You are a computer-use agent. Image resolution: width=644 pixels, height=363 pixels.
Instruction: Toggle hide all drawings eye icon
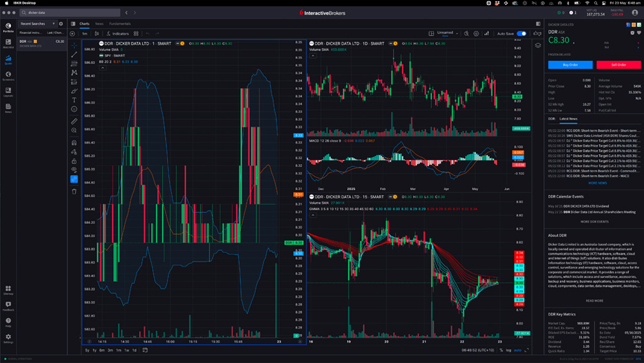pos(74,170)
